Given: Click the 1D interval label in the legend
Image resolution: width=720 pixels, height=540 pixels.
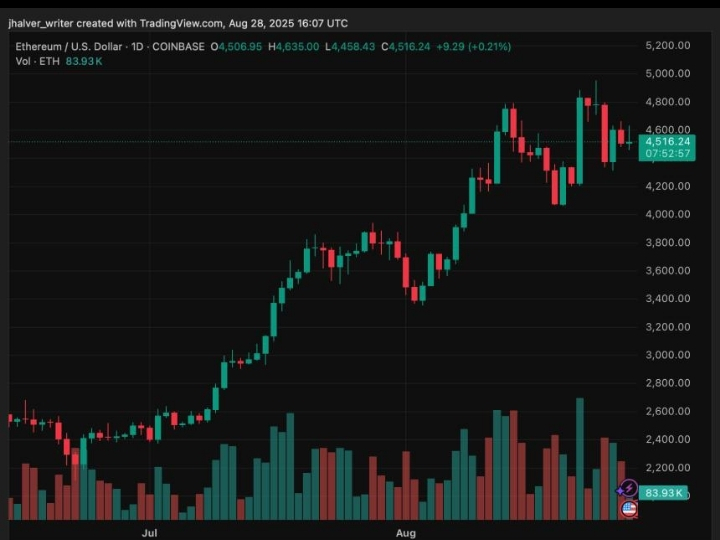Looking at the screenshot, I should pos(137,46).
